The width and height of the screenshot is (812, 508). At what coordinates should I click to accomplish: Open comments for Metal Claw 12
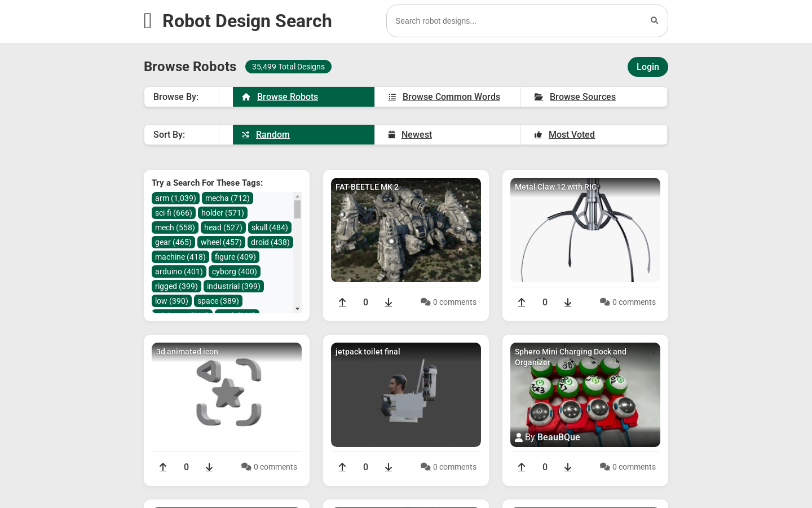tap(628, 302)
